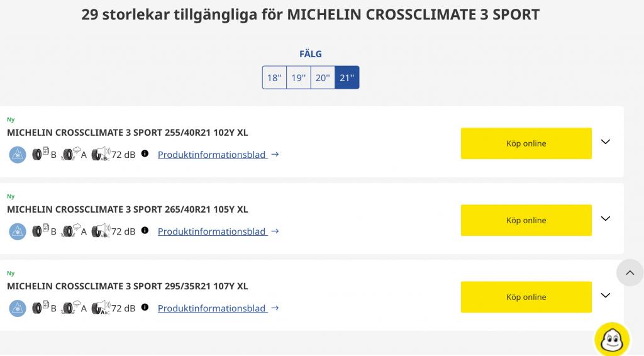
Task: Switch to the 20" rim size
Action: pos(323,77)
